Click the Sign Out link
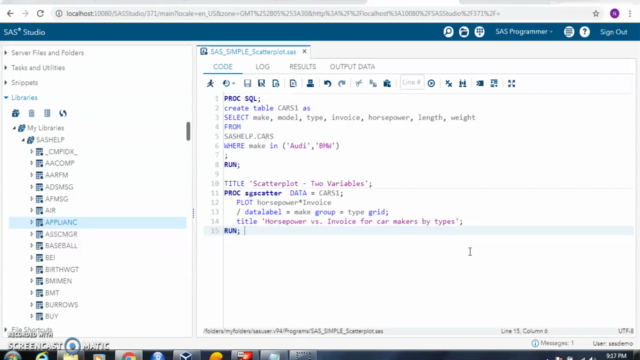This screenshot has height=360, width=640. click(x=613, y=32)
